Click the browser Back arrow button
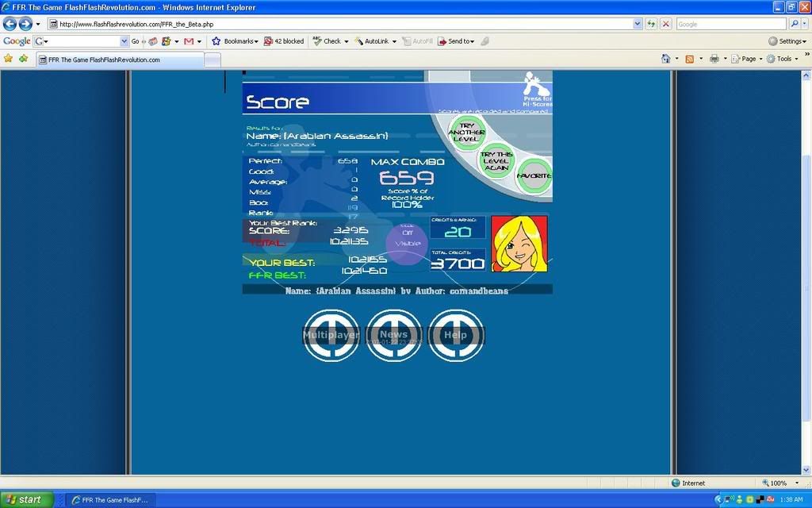Image resolution: width=812 pixels, height=508 pixels. click(11, 24)
